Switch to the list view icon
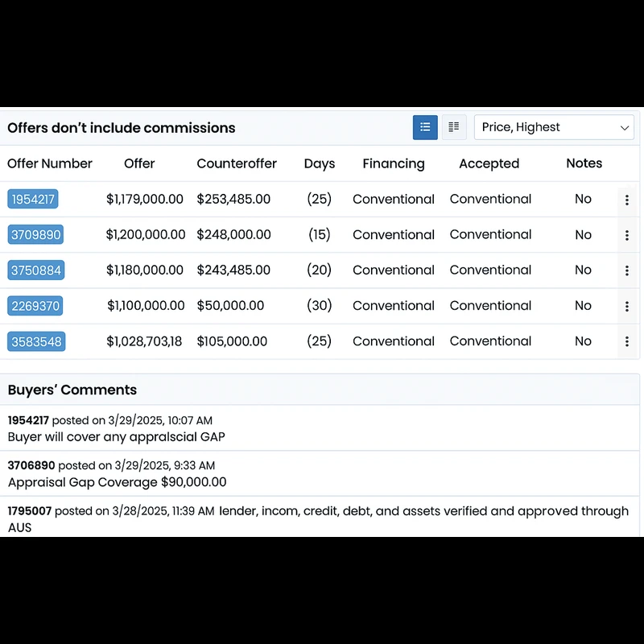 [x=425, y=127]
